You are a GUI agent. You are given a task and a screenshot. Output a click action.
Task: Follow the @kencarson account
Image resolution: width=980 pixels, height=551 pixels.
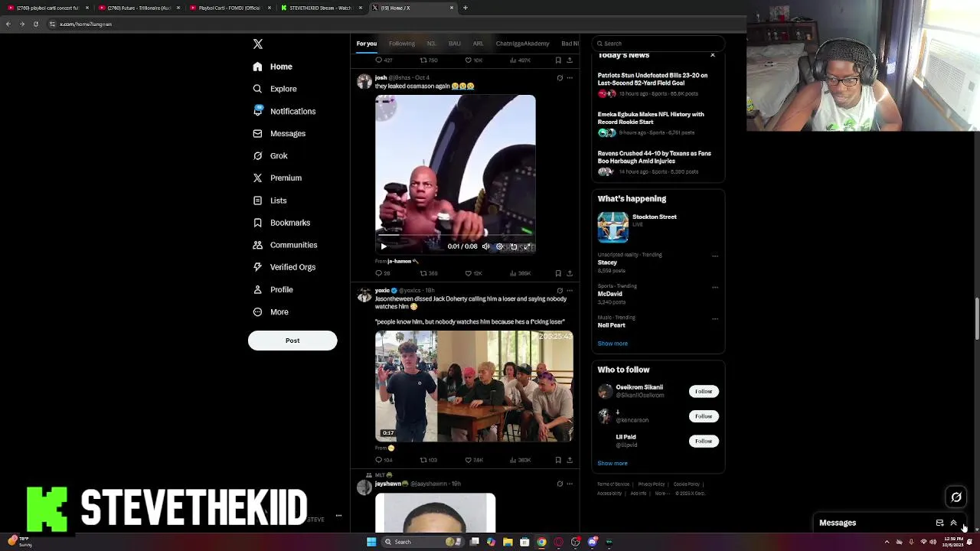pyautogui.click(x=704, y=416)
